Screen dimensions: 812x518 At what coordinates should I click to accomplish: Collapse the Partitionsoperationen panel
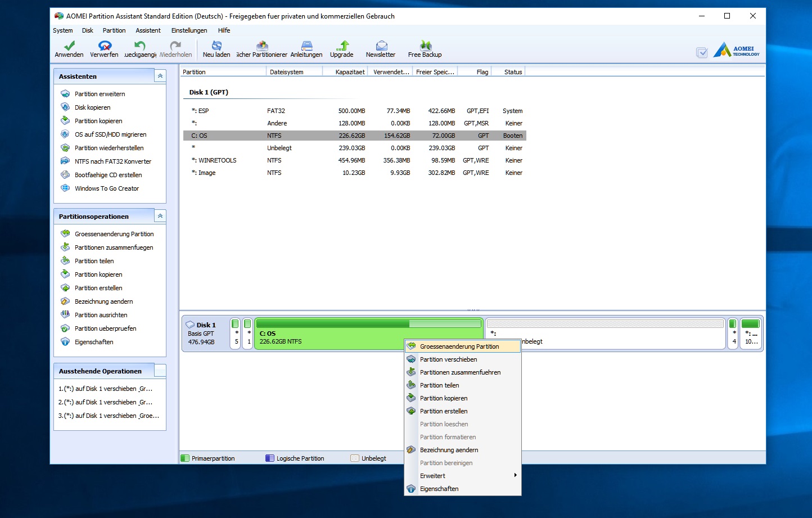pos(160,216)
